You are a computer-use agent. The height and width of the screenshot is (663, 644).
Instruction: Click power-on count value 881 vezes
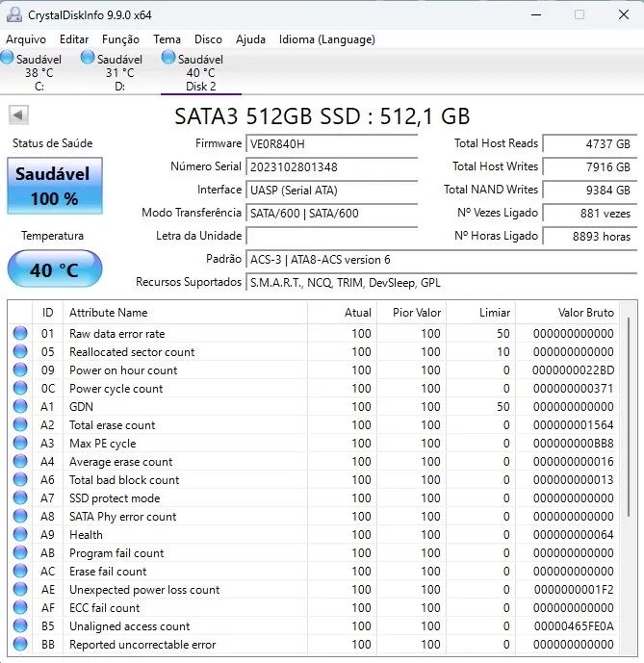coord(590,213)
